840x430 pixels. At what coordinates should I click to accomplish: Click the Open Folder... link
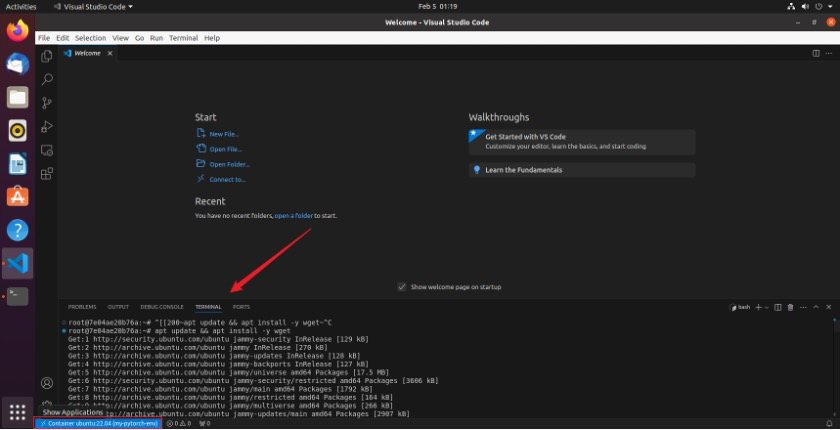pos(229,164)
